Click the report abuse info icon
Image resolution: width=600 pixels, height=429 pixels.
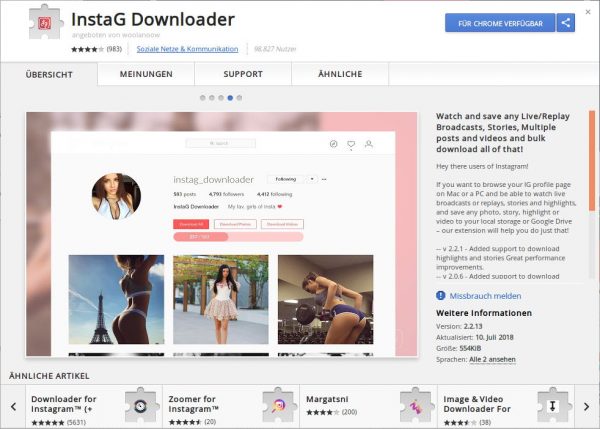pos(441,296)
